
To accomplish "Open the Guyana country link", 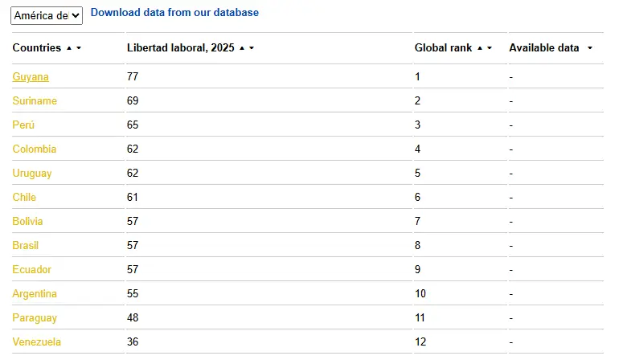I will tap(31, 76).
